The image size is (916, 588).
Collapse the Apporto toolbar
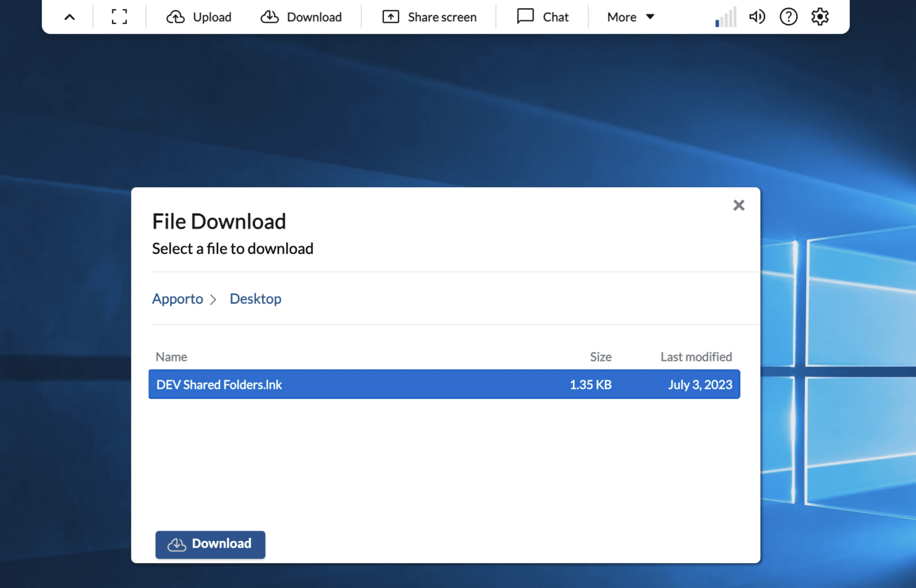coord(69,17)
